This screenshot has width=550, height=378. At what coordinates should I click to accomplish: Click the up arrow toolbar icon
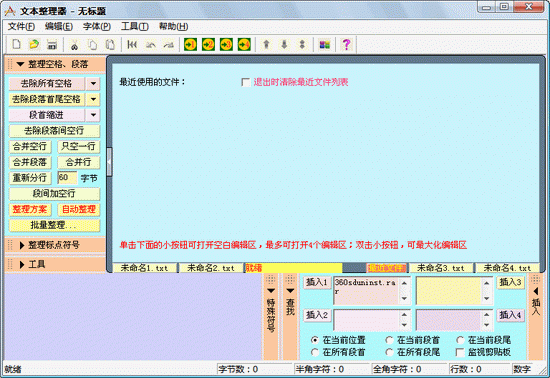(x=266, y=45)
